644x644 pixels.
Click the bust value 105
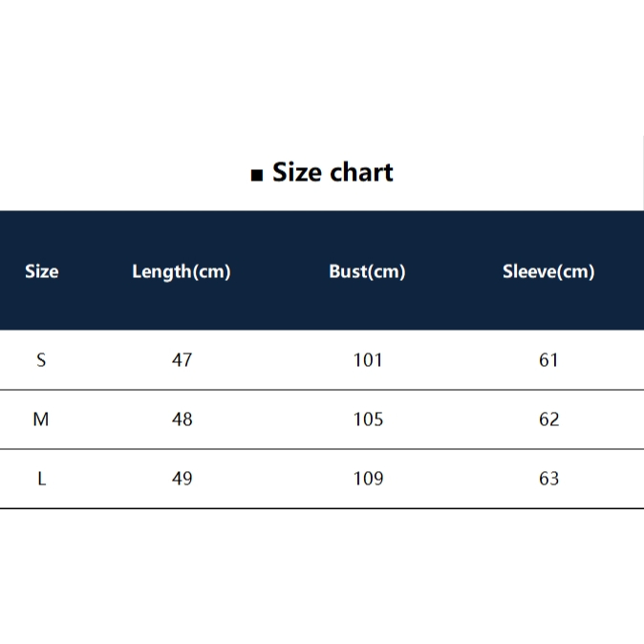coord(367,419)
